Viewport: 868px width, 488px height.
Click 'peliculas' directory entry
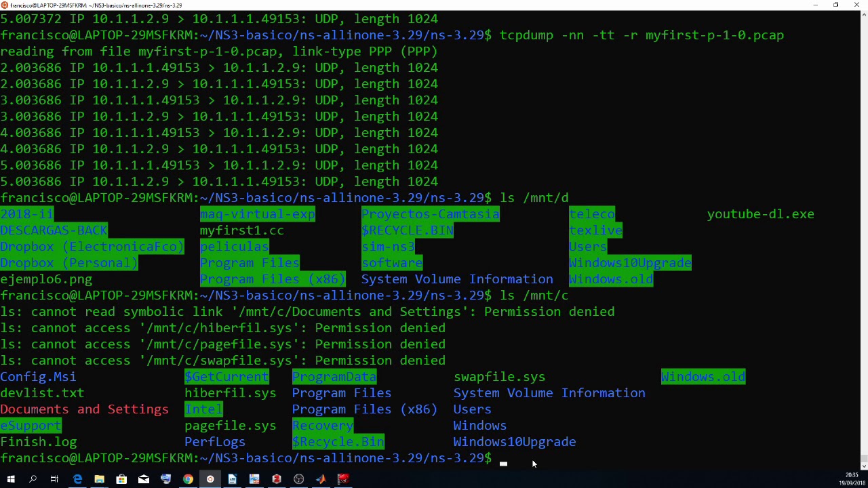pyautogui.click(x=234, y=247)
